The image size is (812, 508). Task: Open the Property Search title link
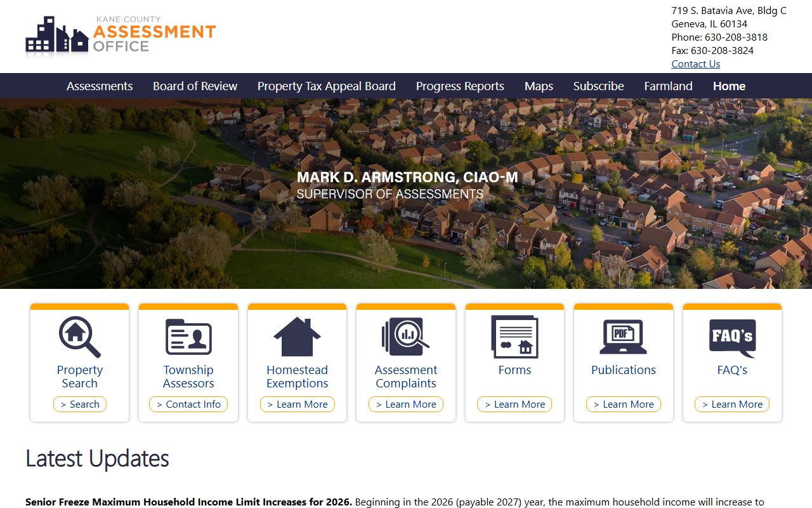point(80,377)
